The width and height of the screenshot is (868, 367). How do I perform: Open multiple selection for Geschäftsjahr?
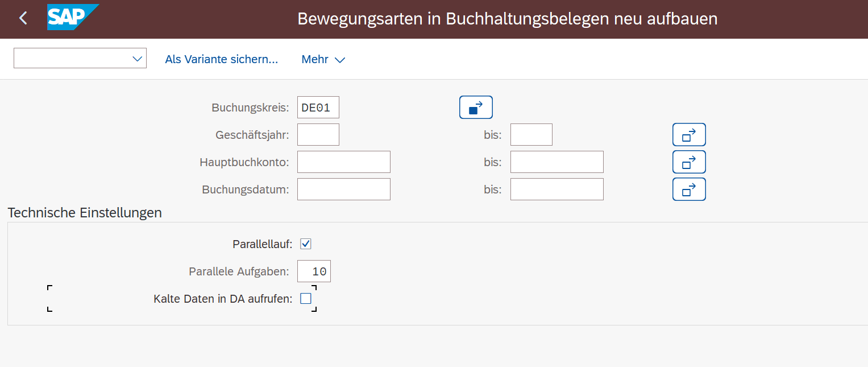point(689,135)
